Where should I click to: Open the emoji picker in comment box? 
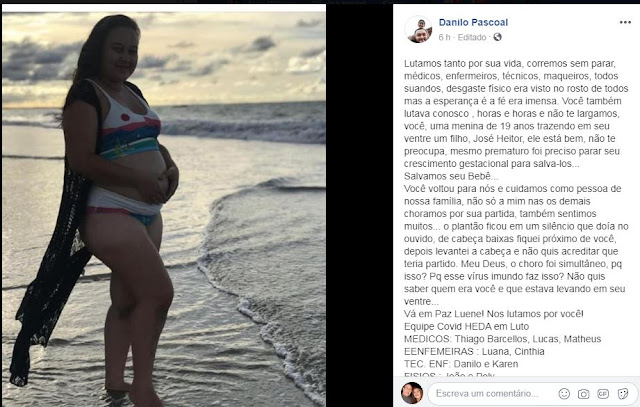[564, 394]
